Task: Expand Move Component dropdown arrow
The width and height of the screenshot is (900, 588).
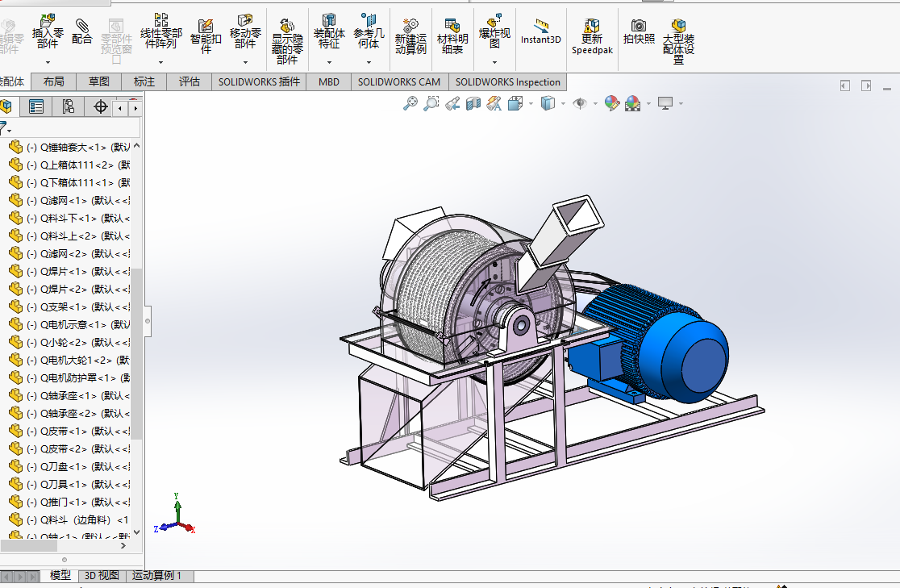Action: coord(245,62)
